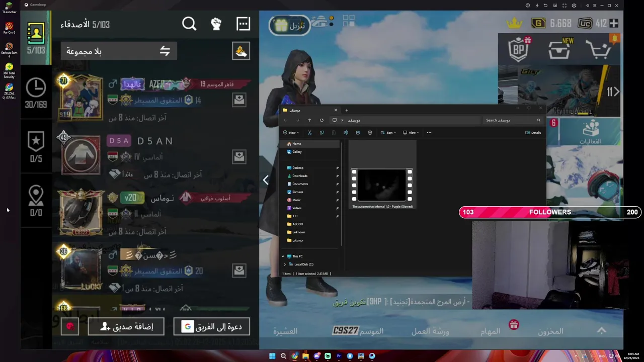Open the shopping cart store icon

click(x=599, y=49)
